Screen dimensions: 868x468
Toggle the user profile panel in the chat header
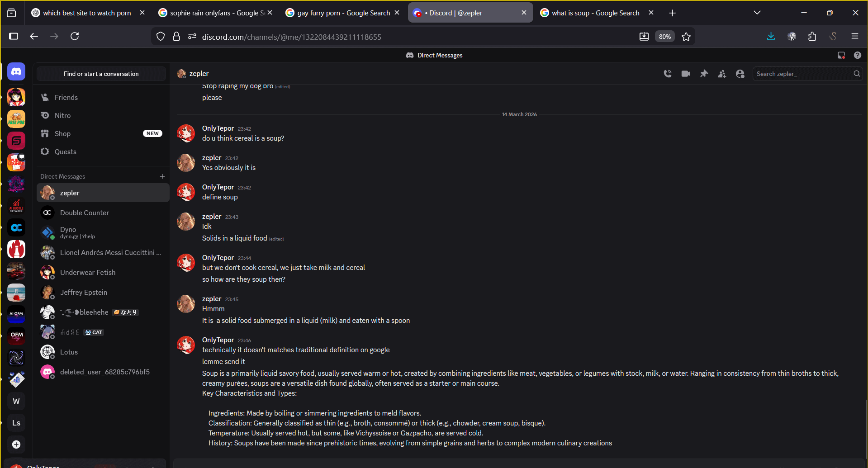(x=740, y=74)
